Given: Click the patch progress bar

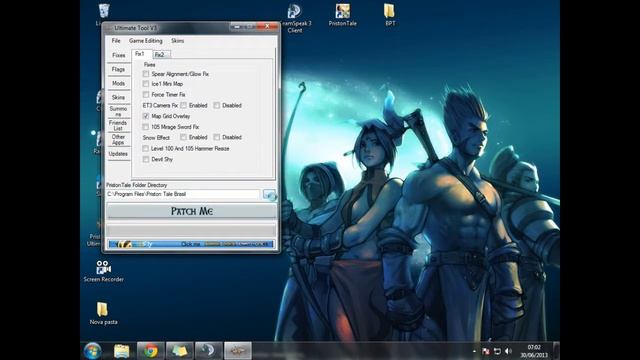Looking at the screenshot, I should coord(191,231).
